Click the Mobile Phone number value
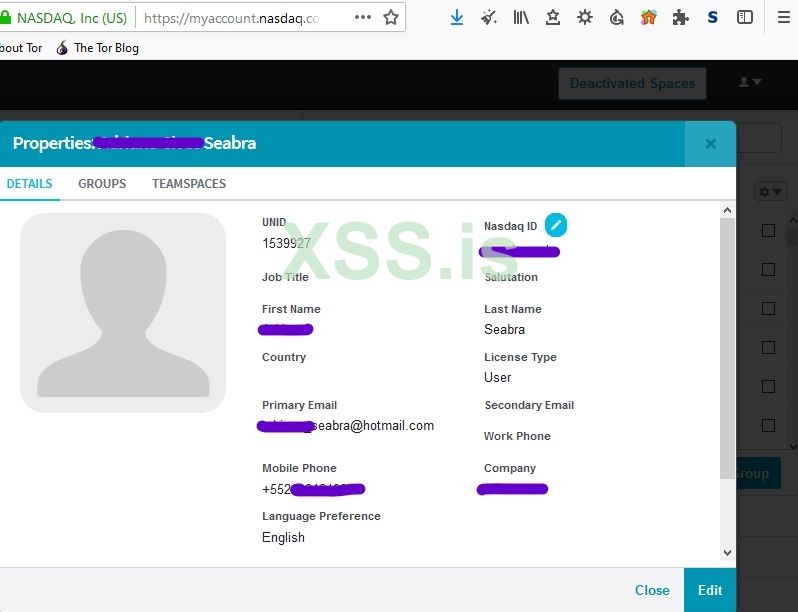 click(313, 489)
